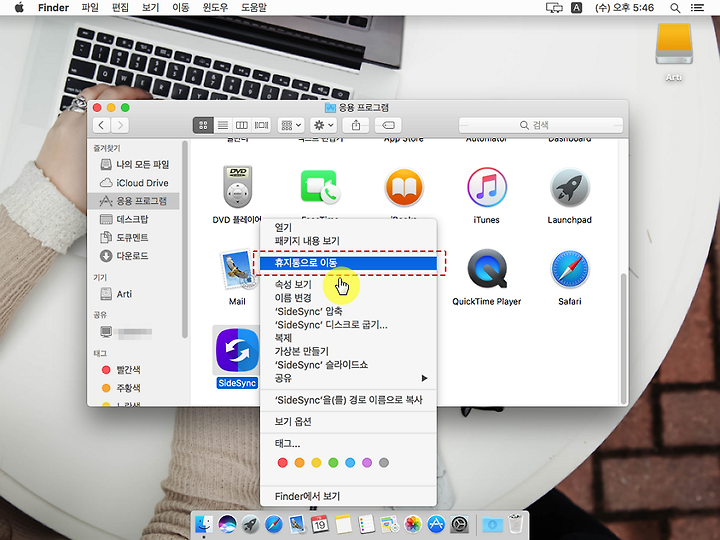The image size is (720, 540).
Task: Choose 패키지 내용 보기 in context menu
Action: tap(348, 241)
